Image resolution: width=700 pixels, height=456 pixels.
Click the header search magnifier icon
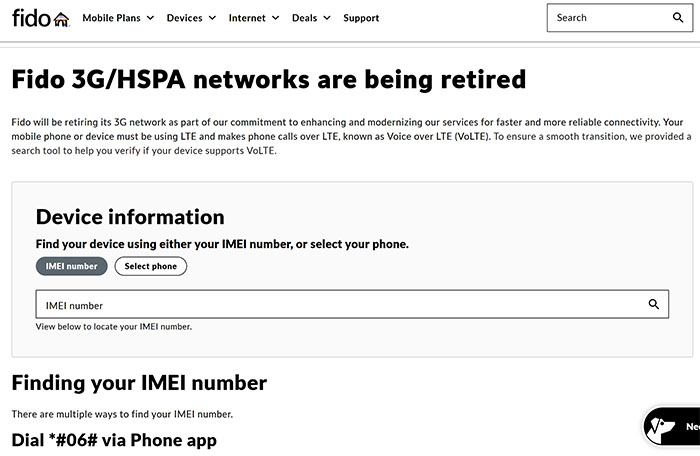tap(679, 18)
